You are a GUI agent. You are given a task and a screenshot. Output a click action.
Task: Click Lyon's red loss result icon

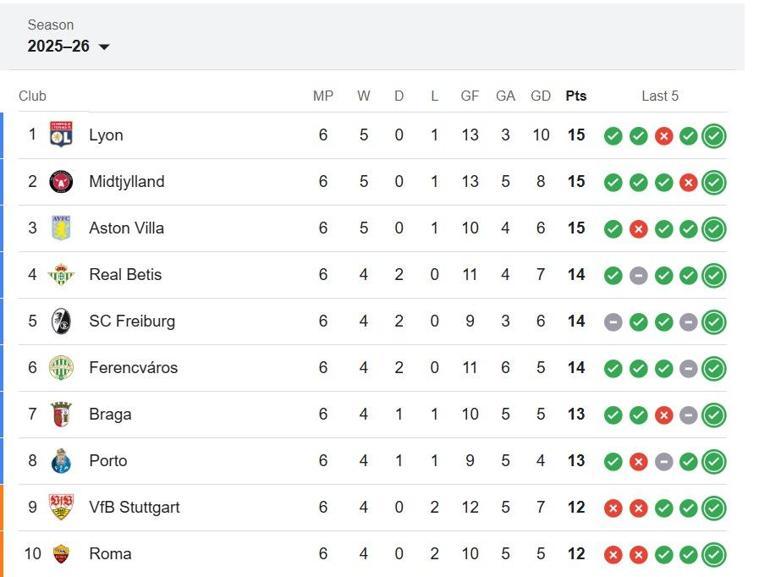(663, 136)
